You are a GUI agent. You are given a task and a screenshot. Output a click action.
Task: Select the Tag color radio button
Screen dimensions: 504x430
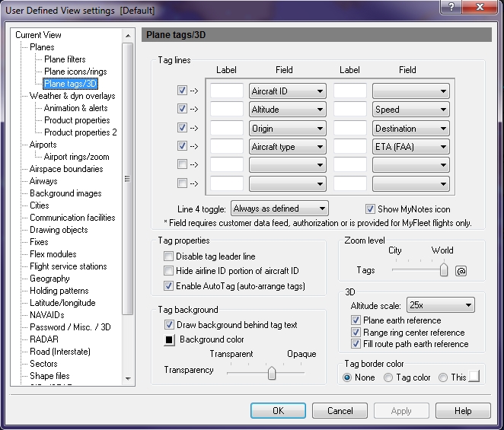click(x=388, y=377)
